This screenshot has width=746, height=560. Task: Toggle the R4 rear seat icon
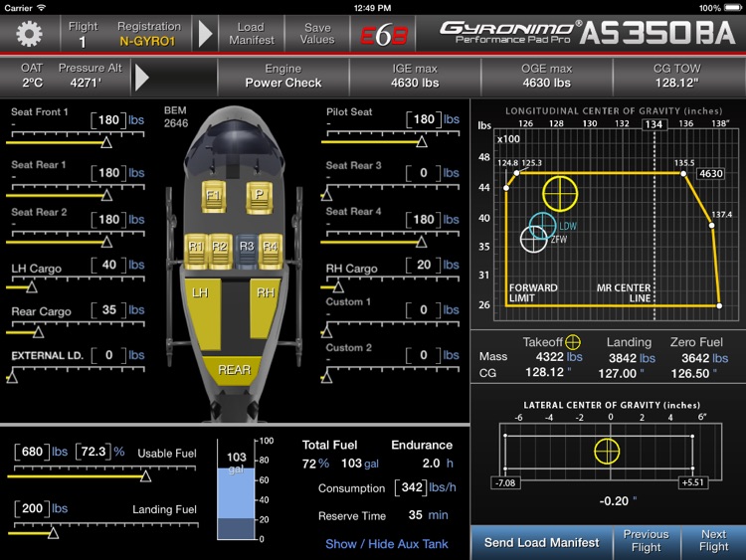pos(271,250)
